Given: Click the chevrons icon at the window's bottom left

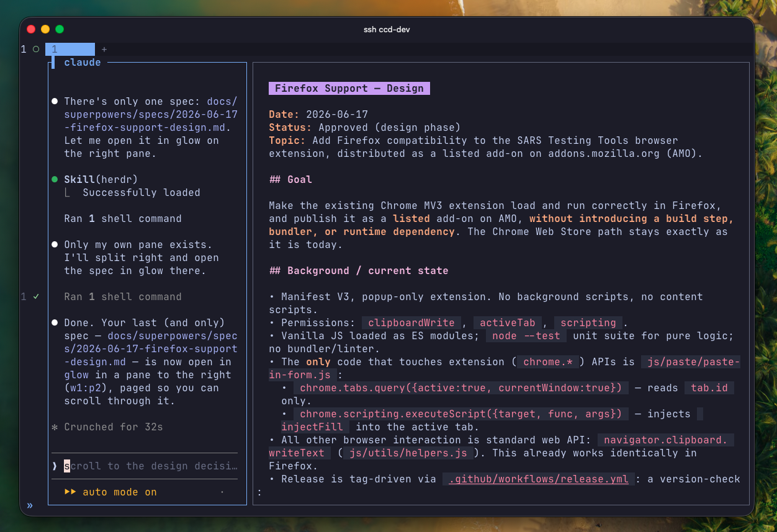Looking at the screenshot, I should click(30, 506).
